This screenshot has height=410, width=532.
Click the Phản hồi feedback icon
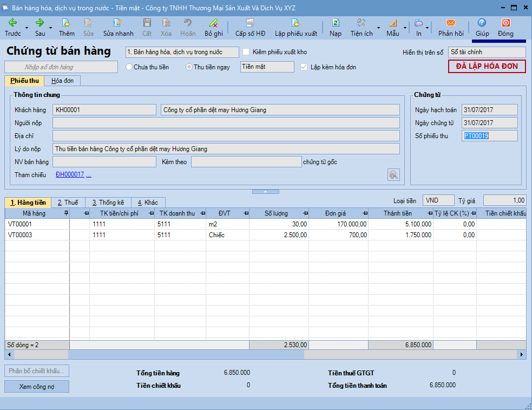pos(451,23)
